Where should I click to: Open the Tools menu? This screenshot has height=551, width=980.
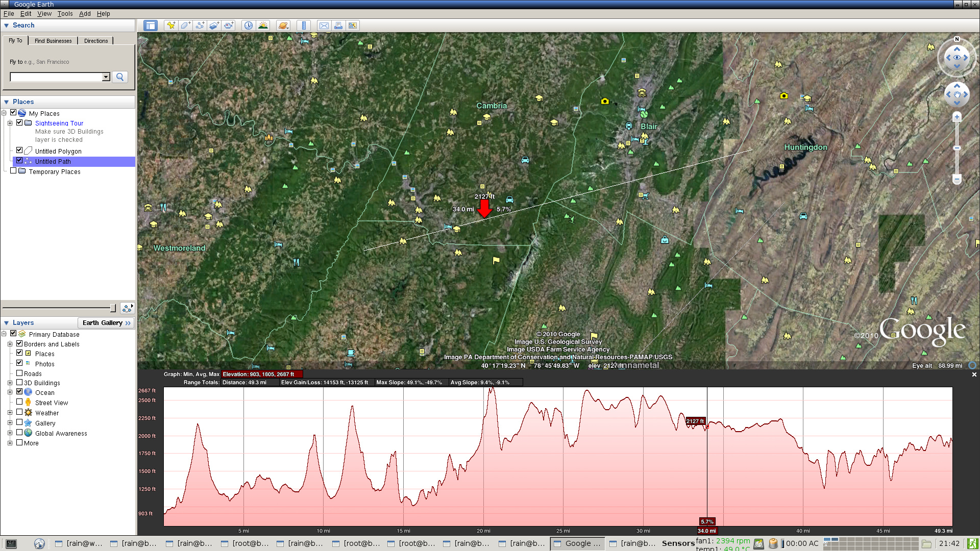(x=65, y=14)
